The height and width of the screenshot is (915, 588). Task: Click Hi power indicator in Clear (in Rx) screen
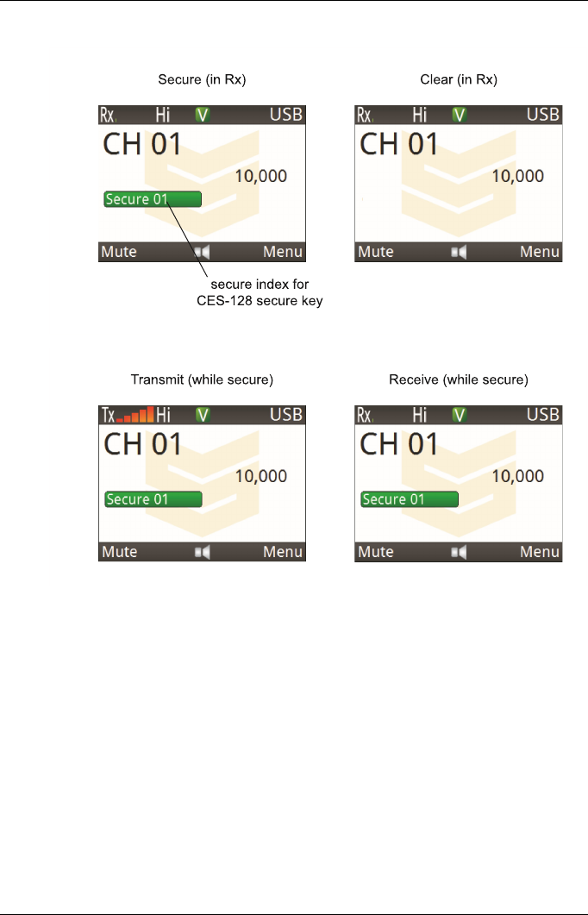pos(420,115)
